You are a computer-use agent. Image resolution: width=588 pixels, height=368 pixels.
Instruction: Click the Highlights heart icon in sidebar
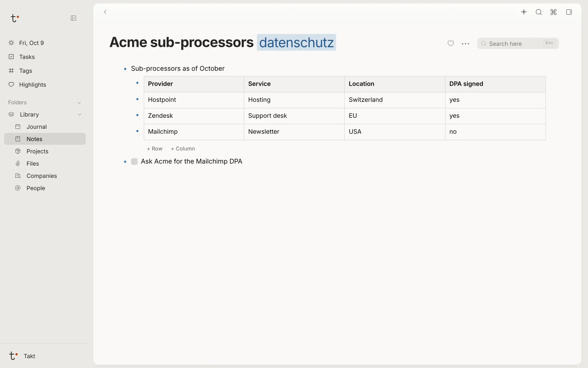(11, 84)
